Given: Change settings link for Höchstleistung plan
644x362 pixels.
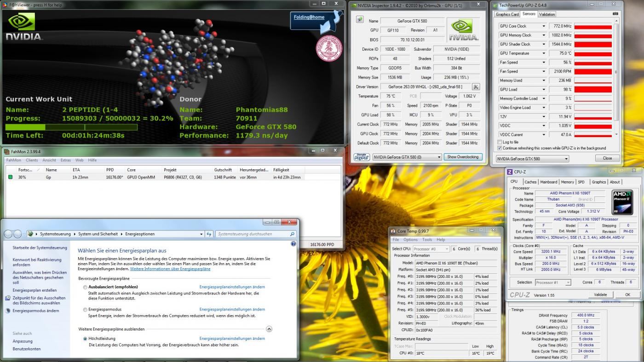Looking at the screenshot, I should coord(232,339).
